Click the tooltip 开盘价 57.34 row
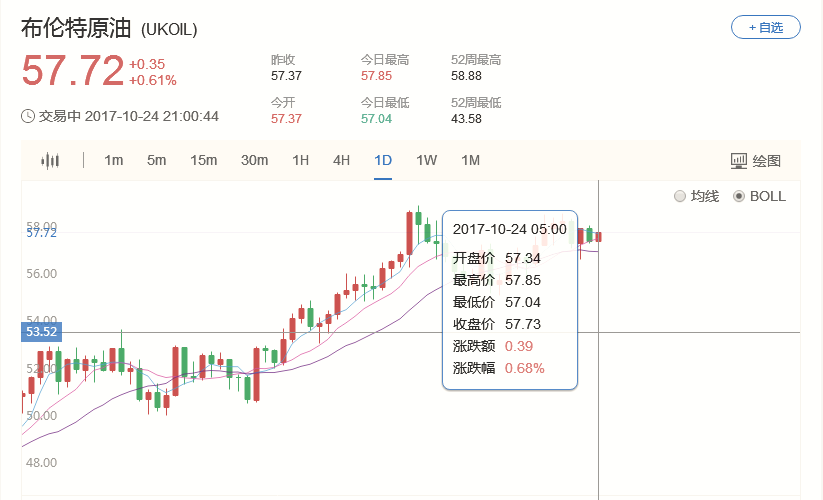Screen dimensions: 823x500 click(x=497, y=258)
